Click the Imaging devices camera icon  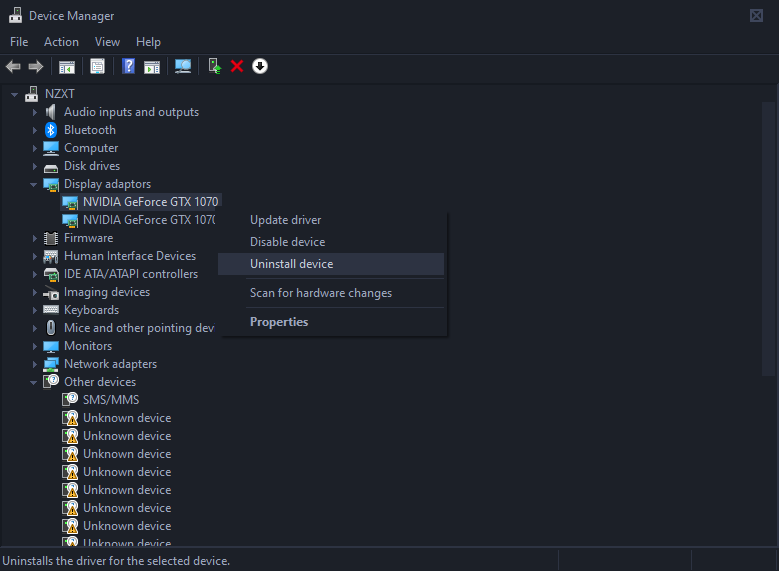pyautogui.click(x=51, y=293)
